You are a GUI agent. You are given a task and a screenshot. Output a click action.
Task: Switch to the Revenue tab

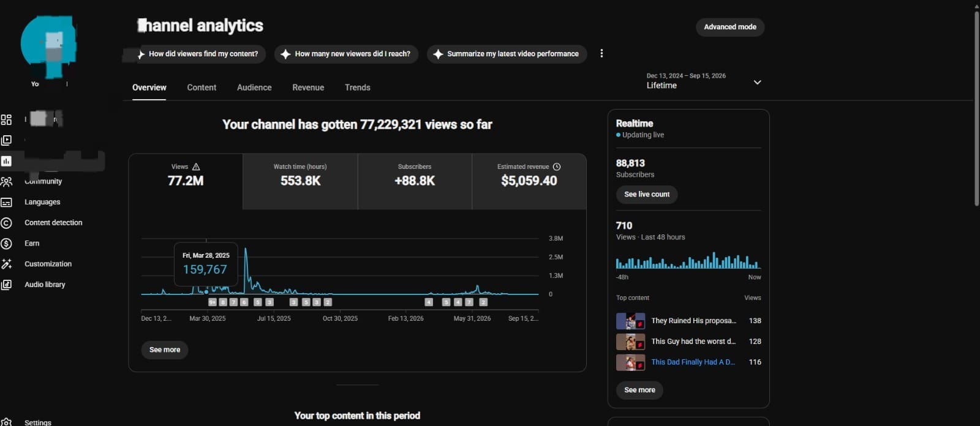pos(308,88)
